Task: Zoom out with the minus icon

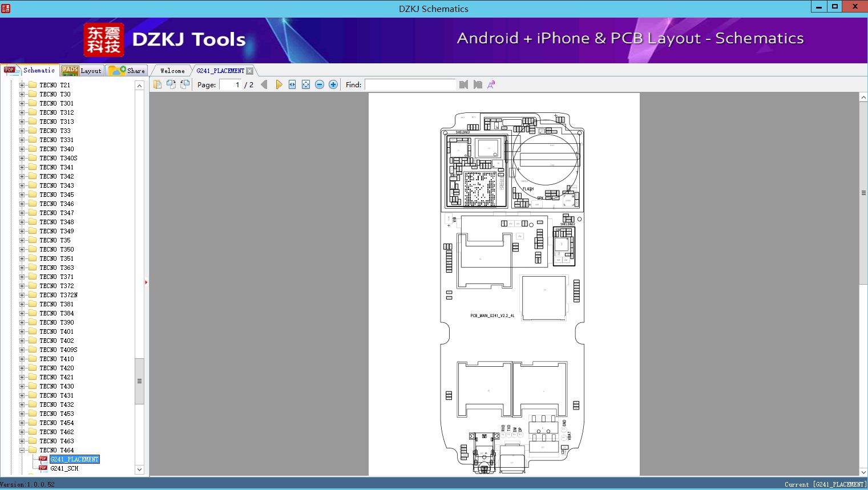Action: [320, 84]
